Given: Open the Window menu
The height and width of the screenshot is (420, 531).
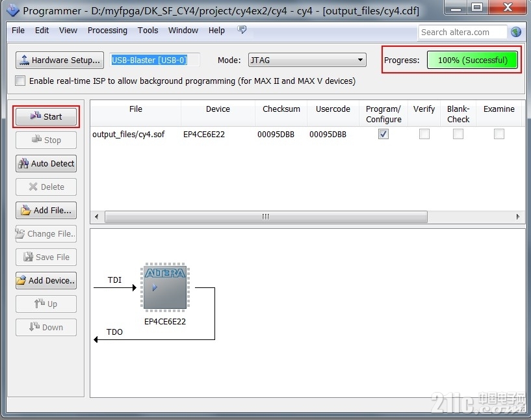Looking at the screenshot, I should click(183, 31).
